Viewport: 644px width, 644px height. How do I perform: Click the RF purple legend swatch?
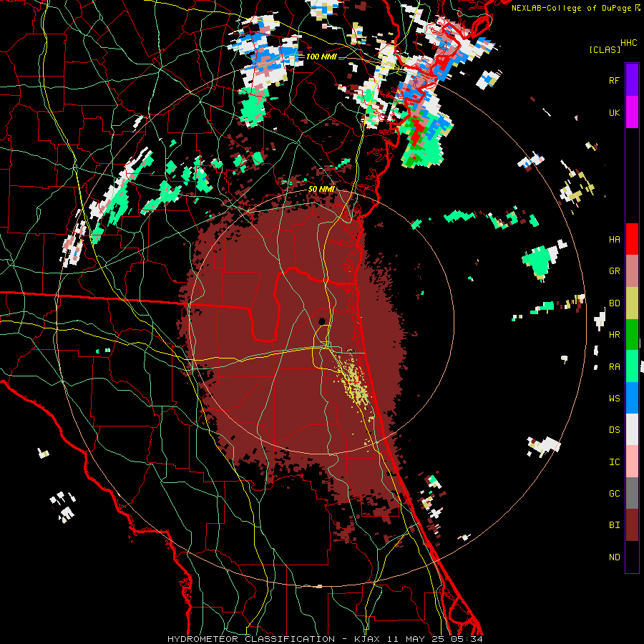pos(632,79)
